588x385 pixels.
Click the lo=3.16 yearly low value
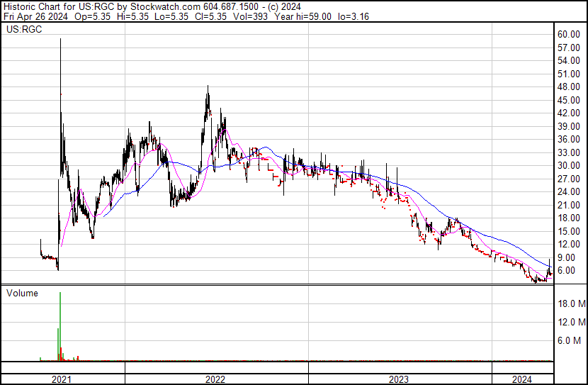point(354,16)
